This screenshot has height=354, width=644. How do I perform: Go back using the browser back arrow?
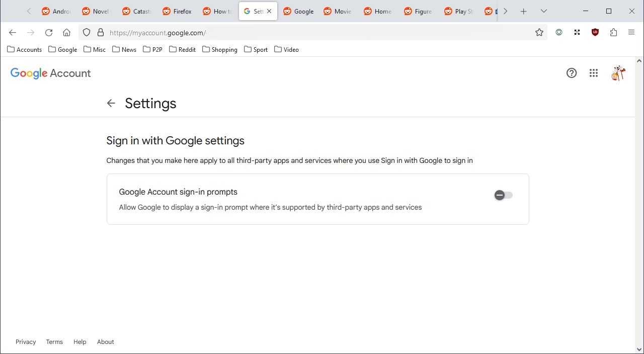tap(13, 33)
